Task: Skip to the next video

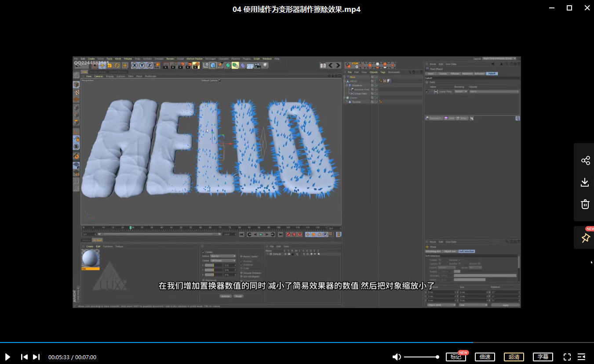Action: (x=36, y=357)
